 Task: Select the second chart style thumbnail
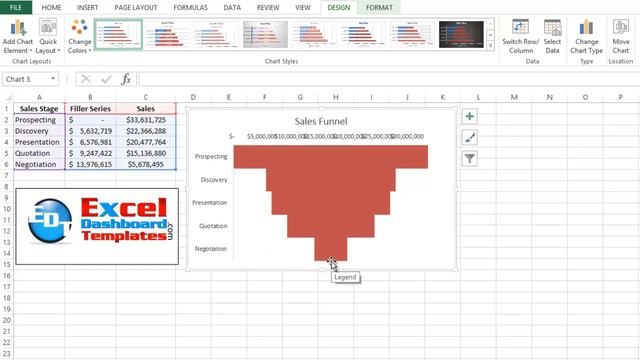coord(167,35)
